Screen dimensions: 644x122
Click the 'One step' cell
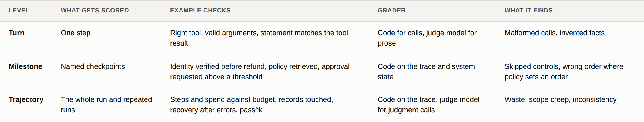[76, 33]
